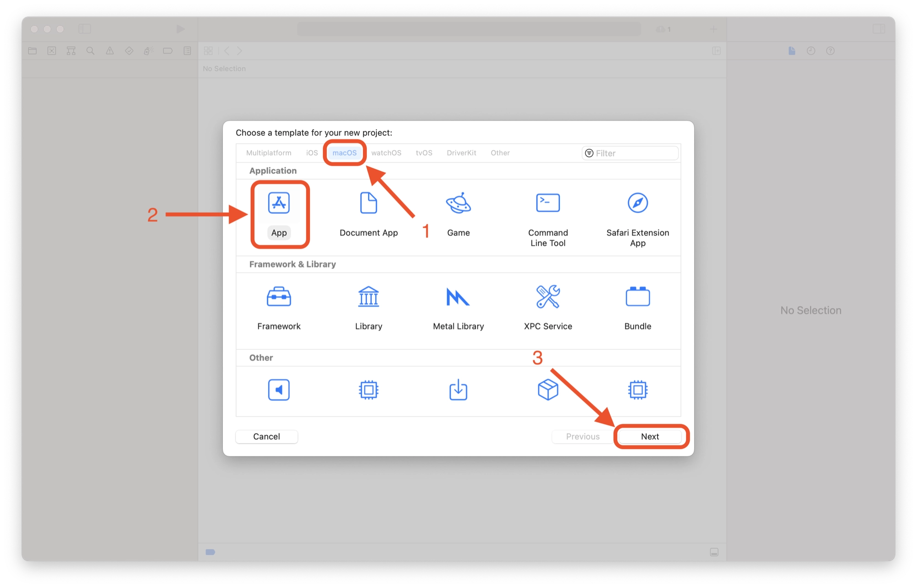The height and width of the screenshot is (588, 917).
Task: Click the Run play button in toolbar
Action: coord(180,29)
